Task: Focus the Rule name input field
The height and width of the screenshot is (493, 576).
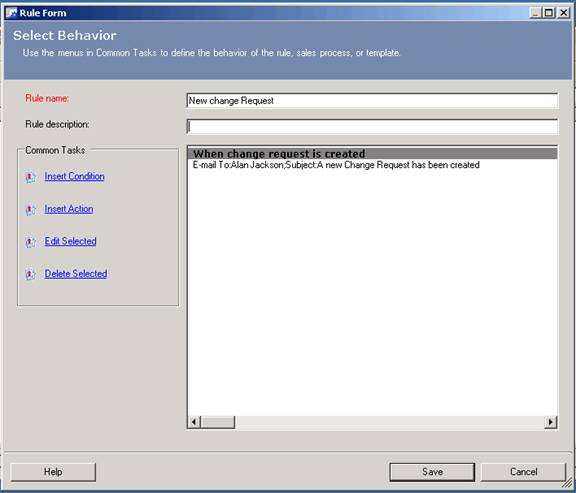Action: click(372, 101)
